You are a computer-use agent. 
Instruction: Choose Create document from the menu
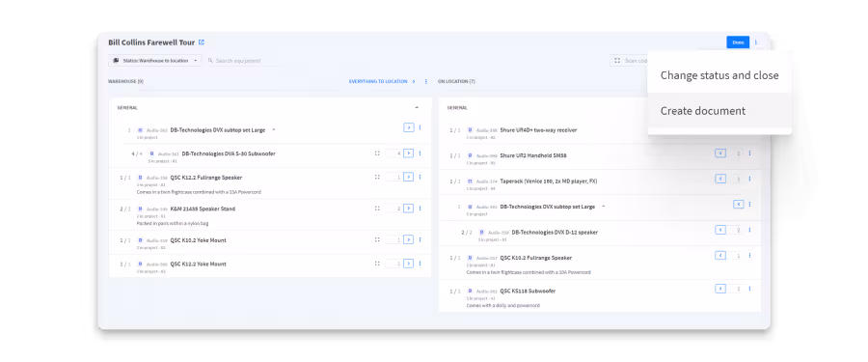(x=719, y=111)
